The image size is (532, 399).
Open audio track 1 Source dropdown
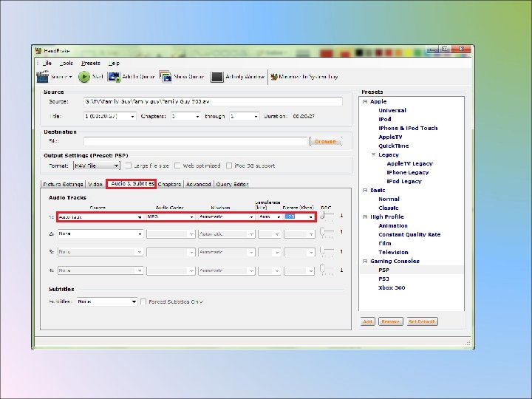tap(100, 216)
